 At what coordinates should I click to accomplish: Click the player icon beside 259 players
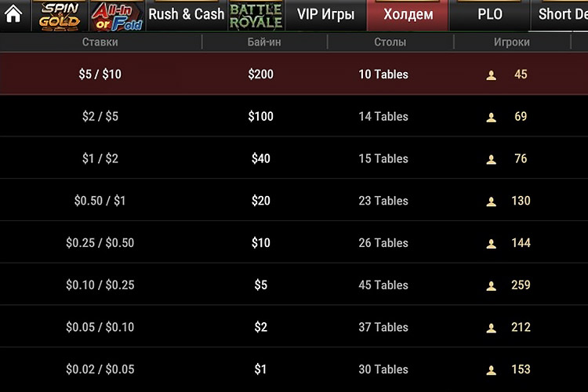(492, 286)
